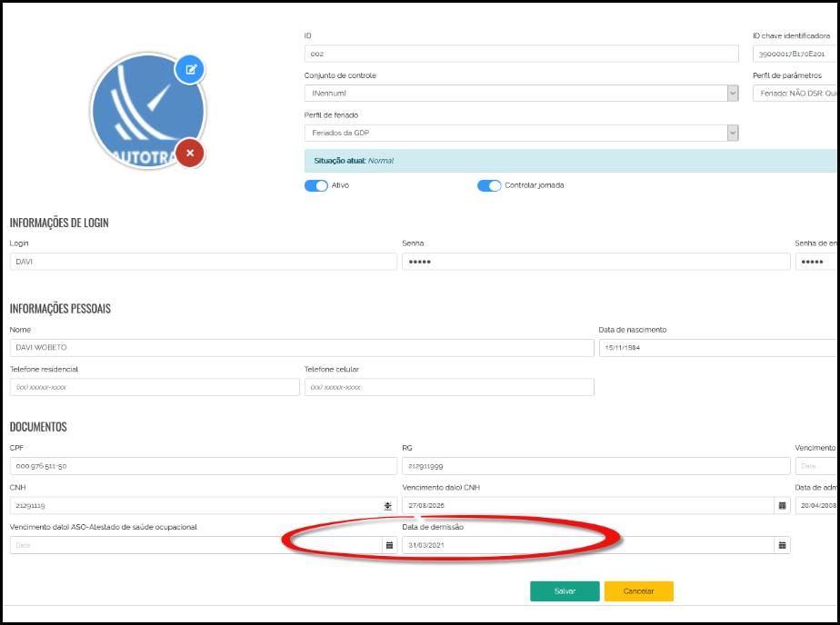Select the CPF input field
The height and width of the screenshot is (625, 840).
(203, 466)
